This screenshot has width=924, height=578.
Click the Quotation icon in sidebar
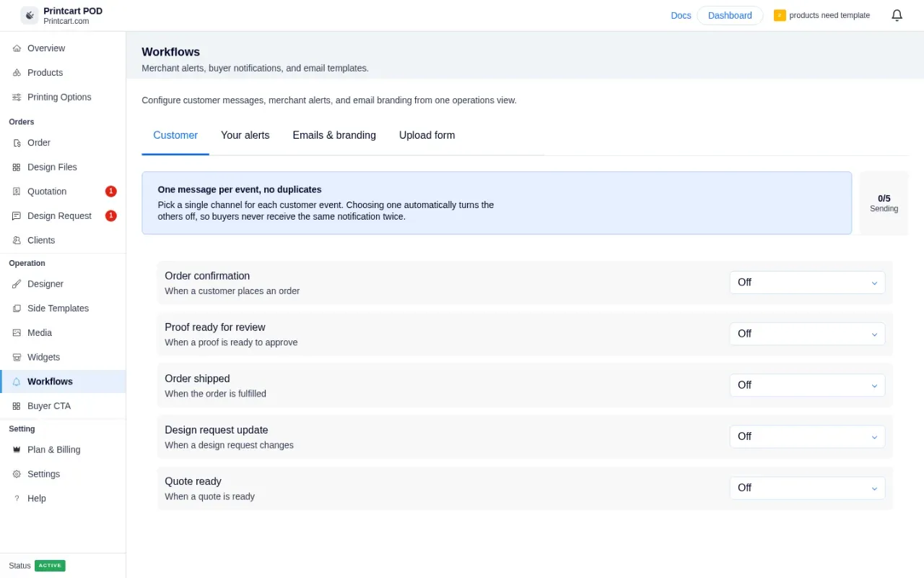pos(17,191)
